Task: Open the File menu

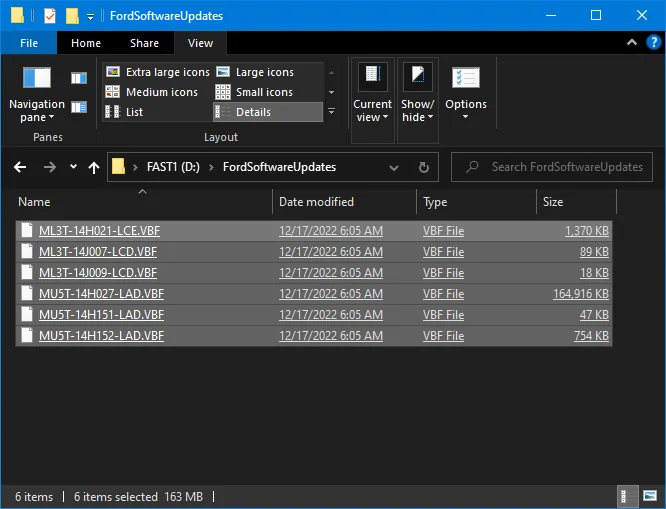Action: (x=29, y=43)
